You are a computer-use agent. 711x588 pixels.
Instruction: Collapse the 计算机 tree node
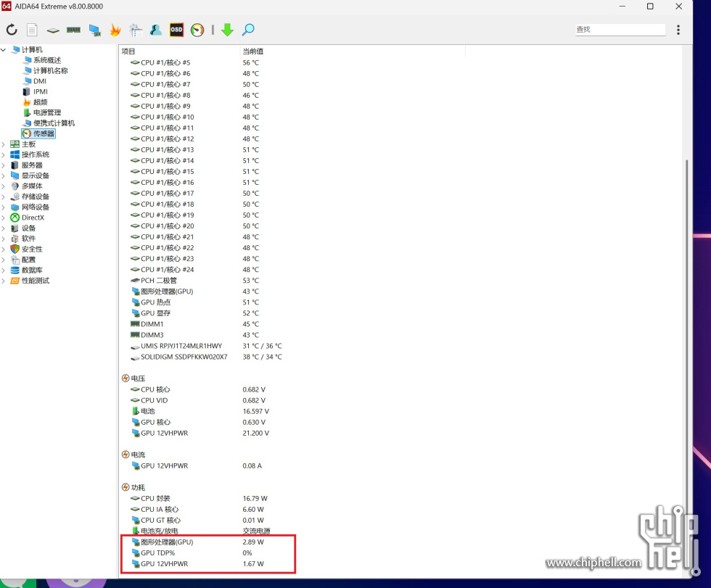[4, 49]
